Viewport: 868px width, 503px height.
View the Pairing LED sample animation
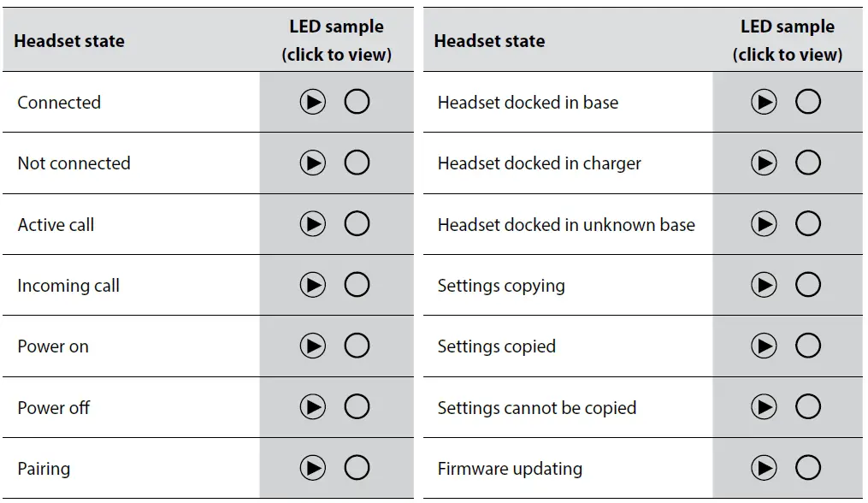point(313,468)
